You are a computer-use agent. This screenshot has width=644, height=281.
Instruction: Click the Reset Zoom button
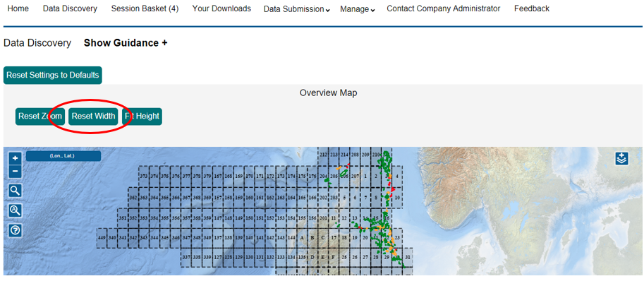[x=40, y=116]
